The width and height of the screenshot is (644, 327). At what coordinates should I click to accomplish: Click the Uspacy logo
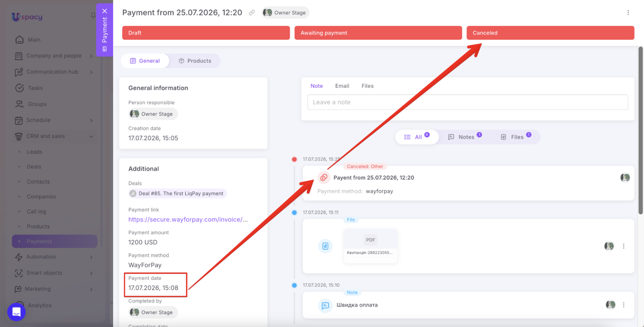pyautogui.click(x=27, y=17)
